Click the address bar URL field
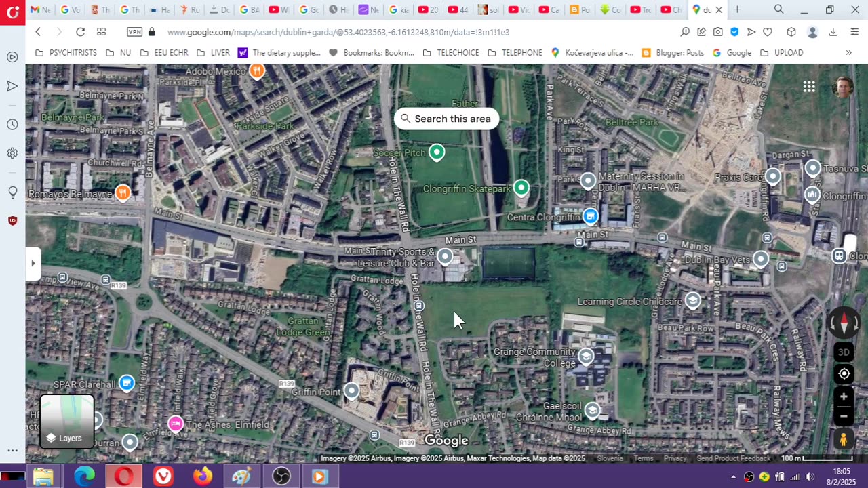This screenshot has width=868, height=488. pyautogui.click(x=339, y=32)
